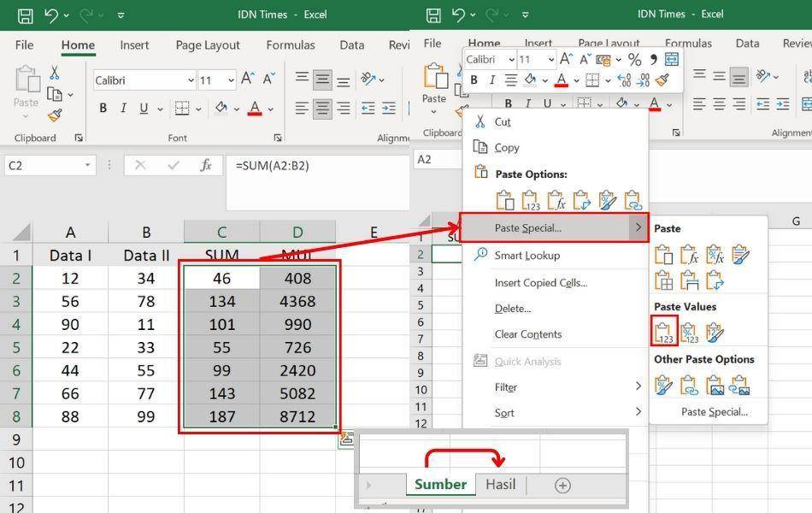Apply borders using the left ribbon Borders icon
Image resolution: width=812 pixels, height=513 pixels.
tap(182, 108)
